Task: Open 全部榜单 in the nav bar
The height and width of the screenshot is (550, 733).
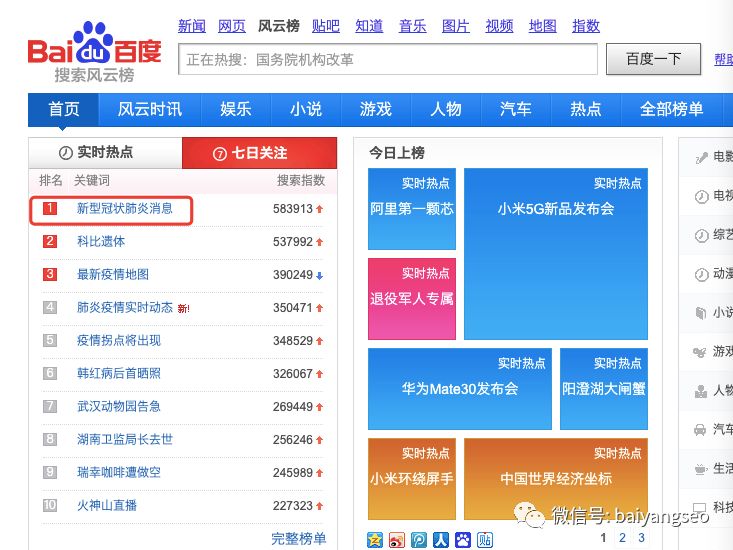Action: pyautogui.click(x=672, y=109)
